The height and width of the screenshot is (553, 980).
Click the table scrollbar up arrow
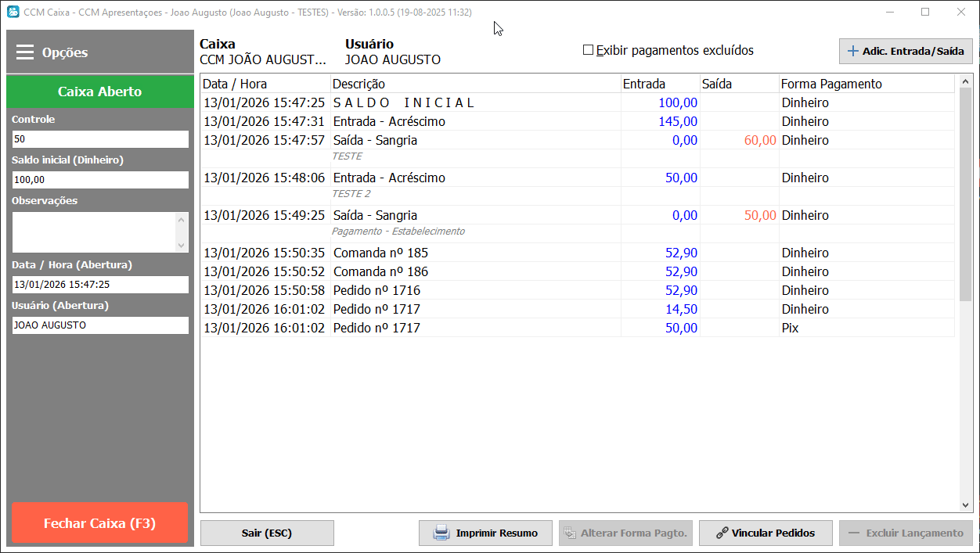(x=966, y=81)
